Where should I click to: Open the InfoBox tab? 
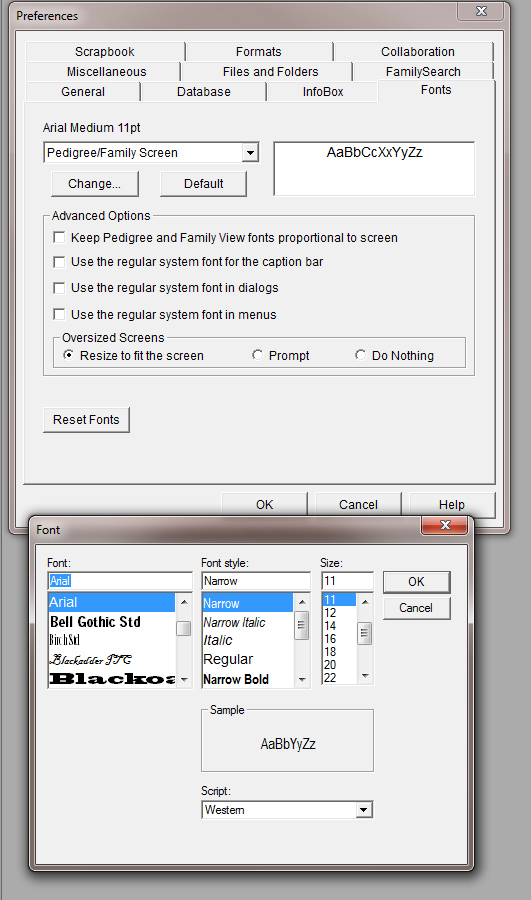tap(323, 92)
